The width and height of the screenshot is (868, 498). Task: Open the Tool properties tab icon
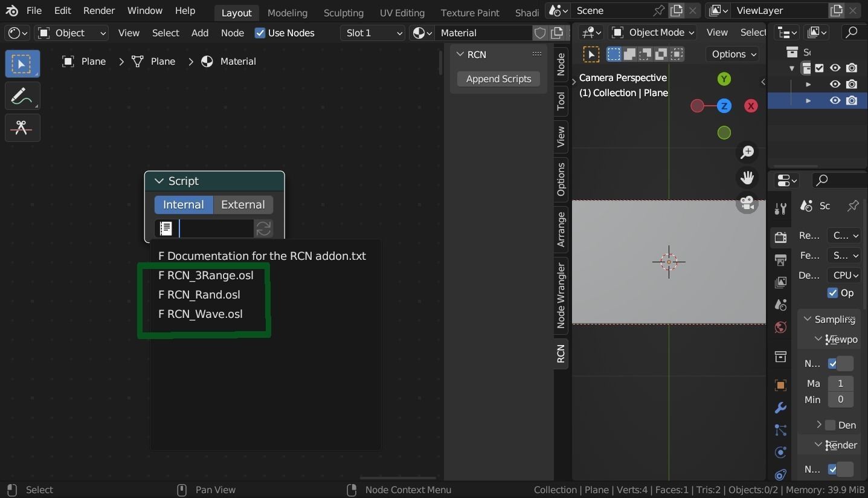(x=780, y=209)
